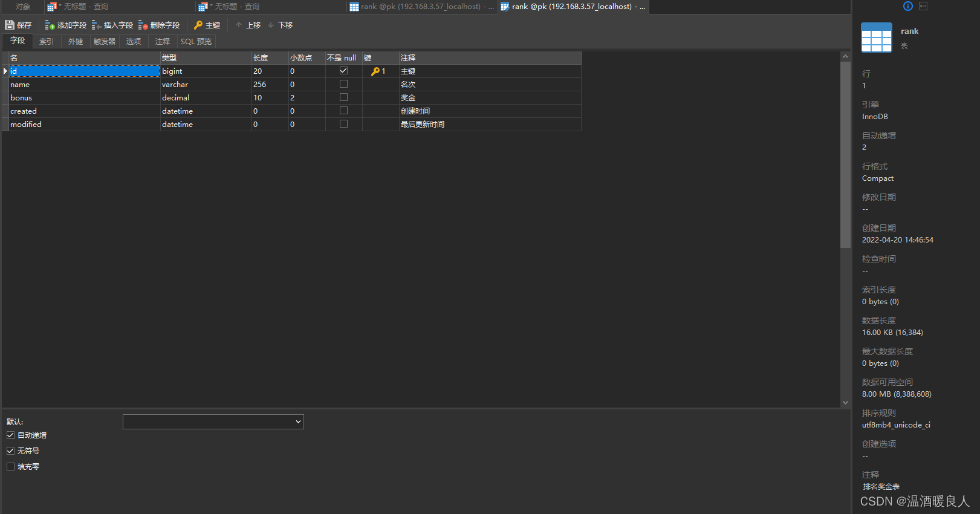
Task: Toggle the Unsigned (无符号) checkbox
Action: coord(10,451)
